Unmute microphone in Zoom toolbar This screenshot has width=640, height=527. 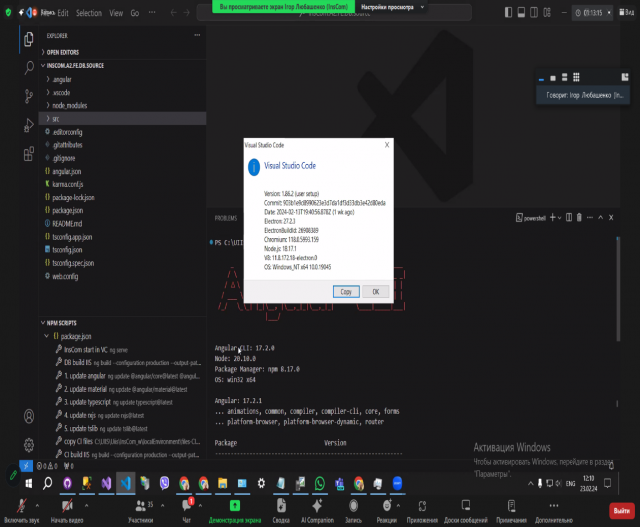coord(21,510)
